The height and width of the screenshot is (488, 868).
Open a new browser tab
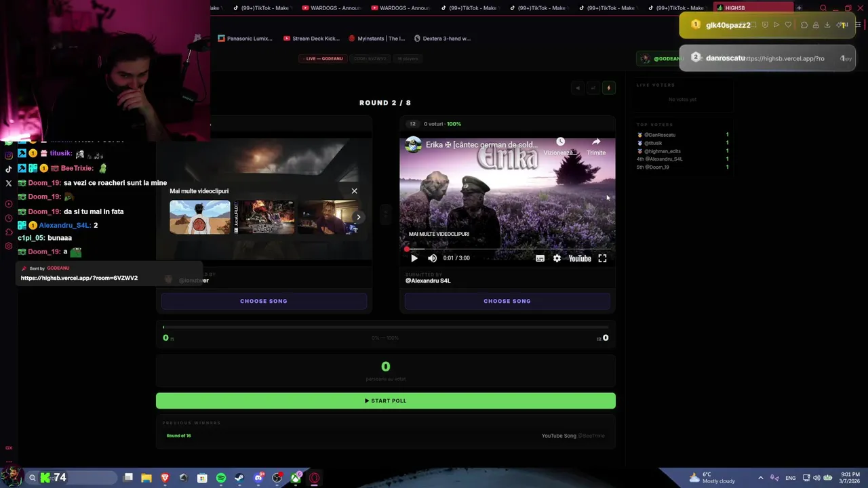(799, 8)
